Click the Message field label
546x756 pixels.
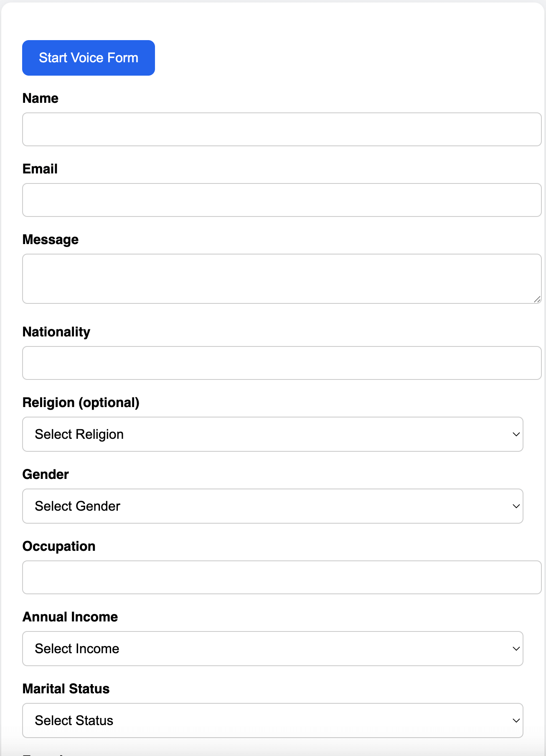[50, 239]
